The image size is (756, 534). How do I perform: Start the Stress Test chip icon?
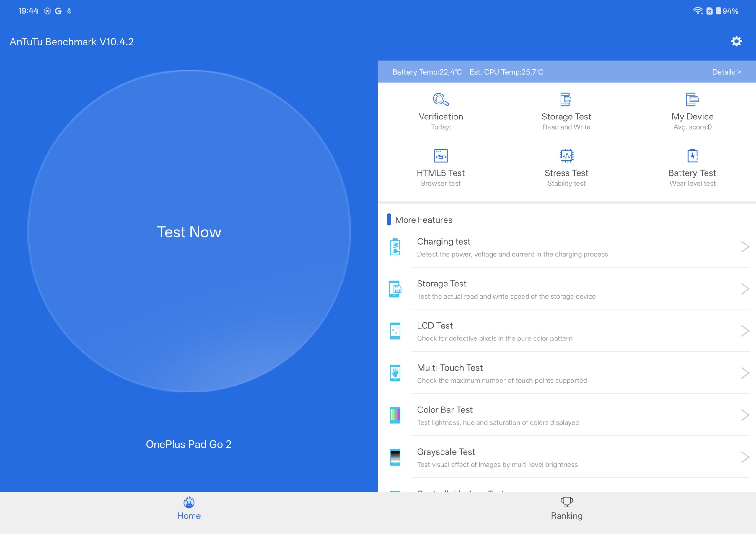[x=566, y=155]
